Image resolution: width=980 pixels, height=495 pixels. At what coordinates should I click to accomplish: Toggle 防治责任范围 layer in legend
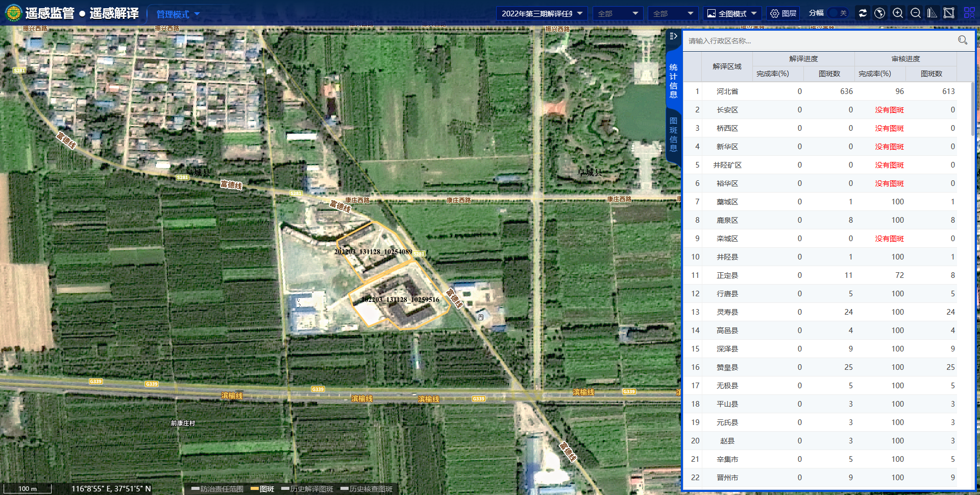[217, 489]
